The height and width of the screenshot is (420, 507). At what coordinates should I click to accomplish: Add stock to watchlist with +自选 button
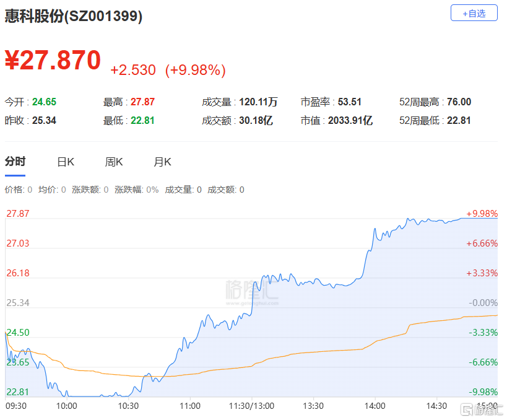pos(474,13)
